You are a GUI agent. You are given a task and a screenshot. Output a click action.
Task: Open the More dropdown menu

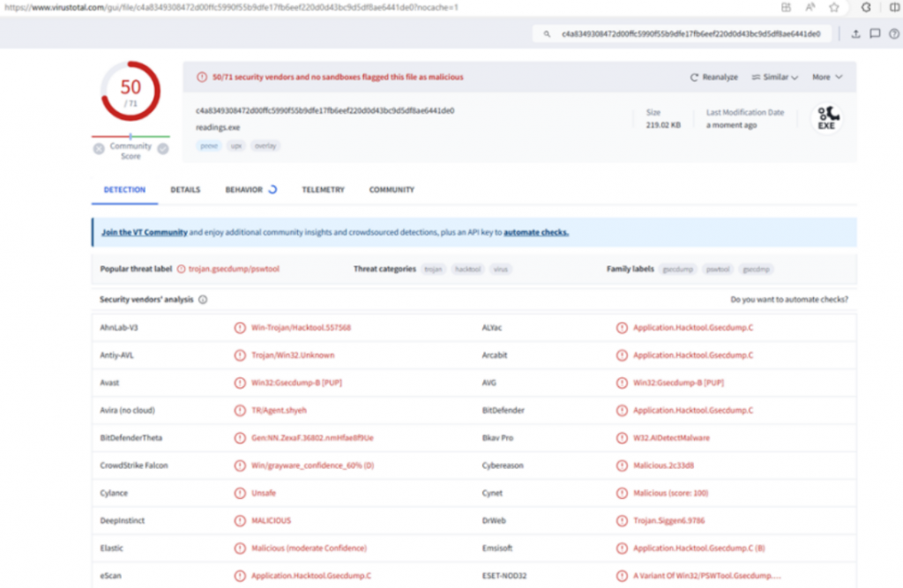827,78
